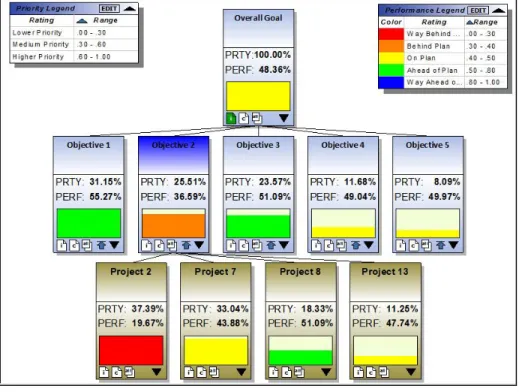Open Objective 1 info 'i' icon

click(x=62, y=245)
